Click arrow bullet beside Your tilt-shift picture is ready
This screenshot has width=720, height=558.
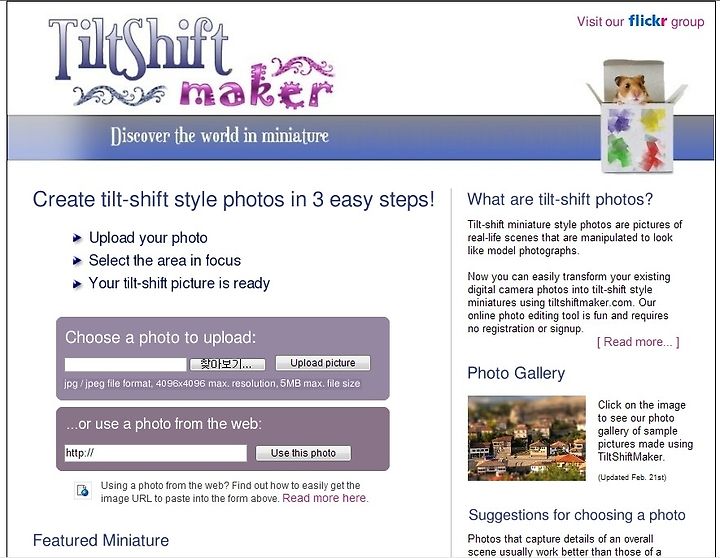77,284
